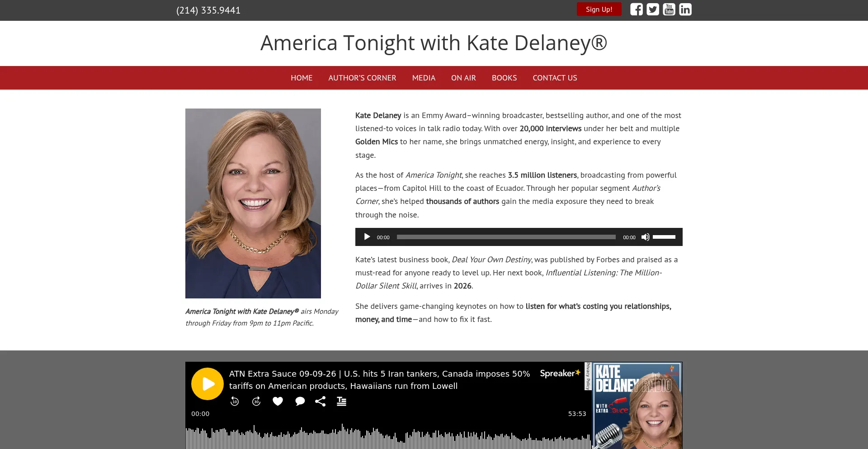Open the LinkedIn social icon
The image size is (868, 449).
coord(685,9)
